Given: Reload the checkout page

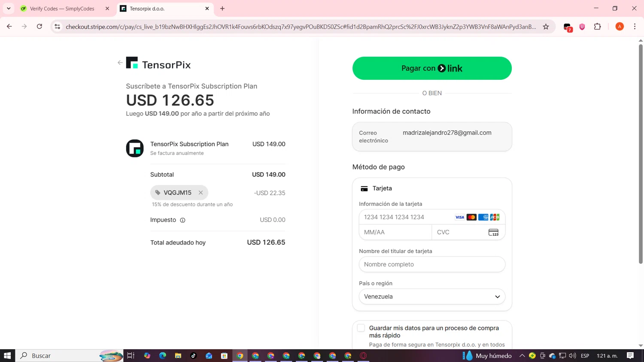Looking at the screenshot, I should 39,27.
